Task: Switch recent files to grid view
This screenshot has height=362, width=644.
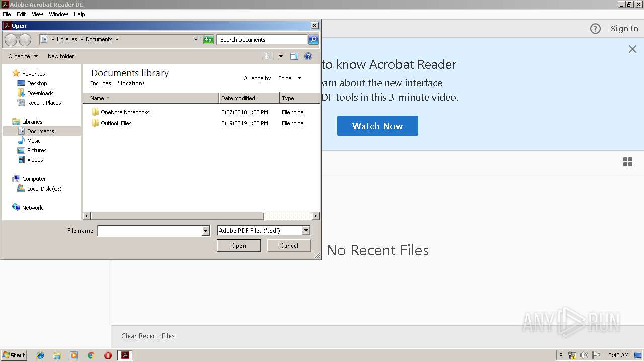Action: point(628,162)
